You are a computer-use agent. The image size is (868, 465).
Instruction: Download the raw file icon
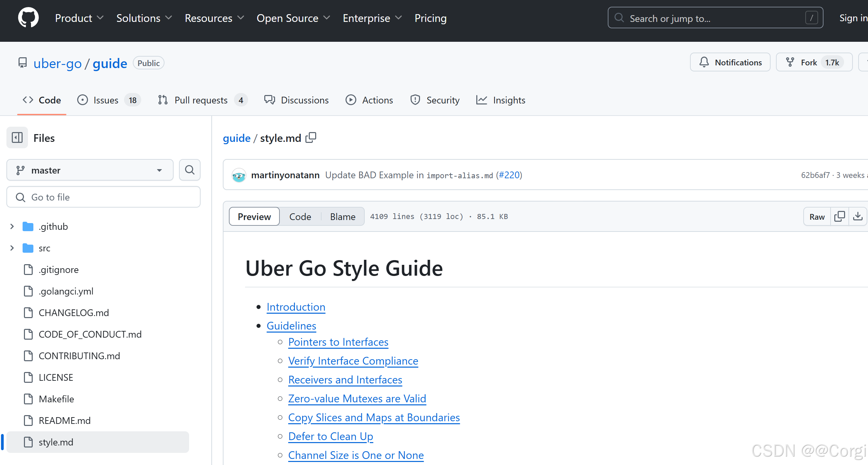[x=858, y=216]
